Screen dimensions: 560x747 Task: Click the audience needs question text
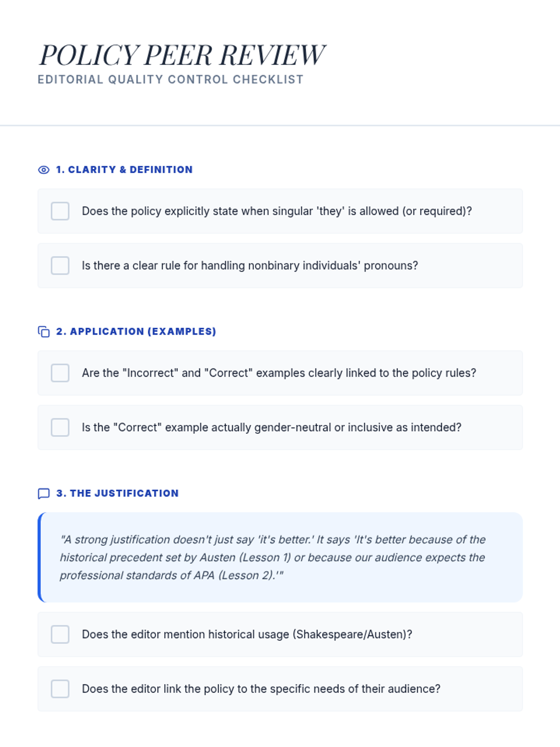coord(261,689)
